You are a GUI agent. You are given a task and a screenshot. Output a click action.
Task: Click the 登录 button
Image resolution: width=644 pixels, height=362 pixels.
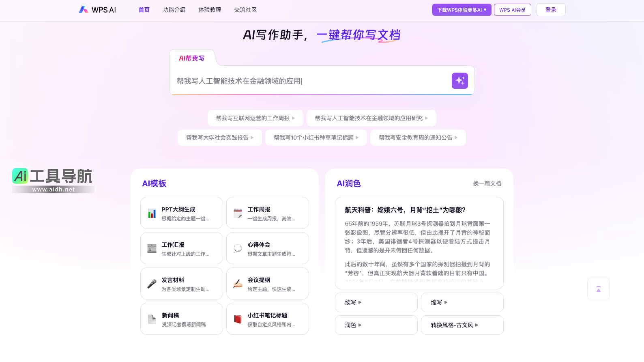(551, 10)
